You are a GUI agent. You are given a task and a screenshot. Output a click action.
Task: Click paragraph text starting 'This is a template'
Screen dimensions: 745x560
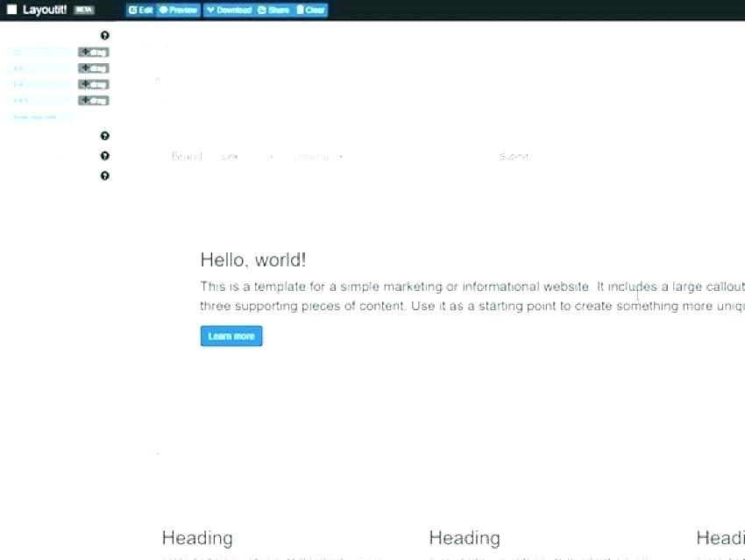[x=472, y=296]
